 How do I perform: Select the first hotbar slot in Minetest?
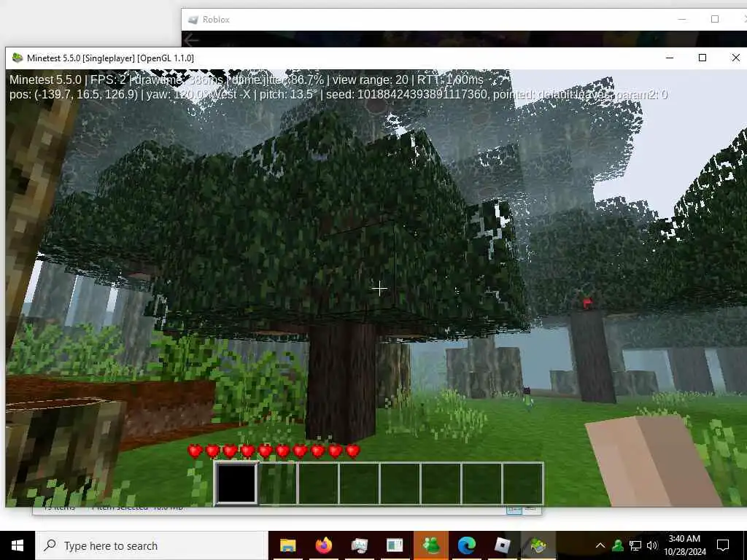point(236,483)
